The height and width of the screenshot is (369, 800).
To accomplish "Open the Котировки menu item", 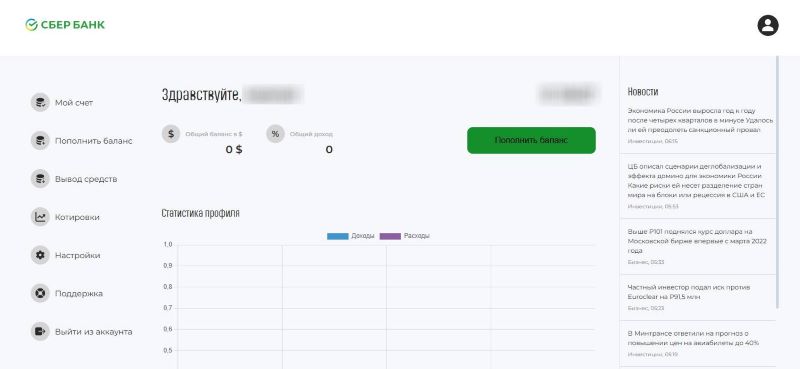I will pos(77,217).
